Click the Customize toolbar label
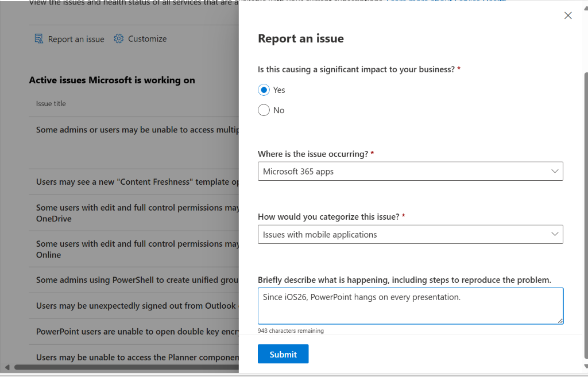Viewport: 588px width, 377px height. [x=148, y=38]
